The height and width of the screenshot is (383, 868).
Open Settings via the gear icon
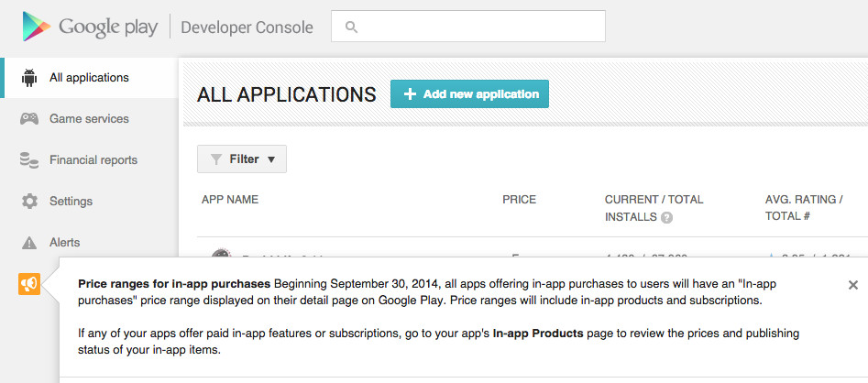[x=29, y=202]
